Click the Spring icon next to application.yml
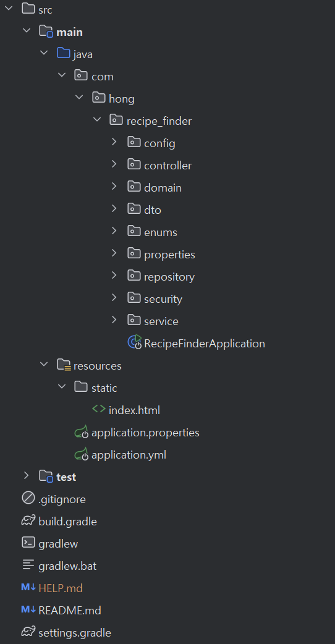The height and width of the screenshot is (644, 335). (82, 454)
